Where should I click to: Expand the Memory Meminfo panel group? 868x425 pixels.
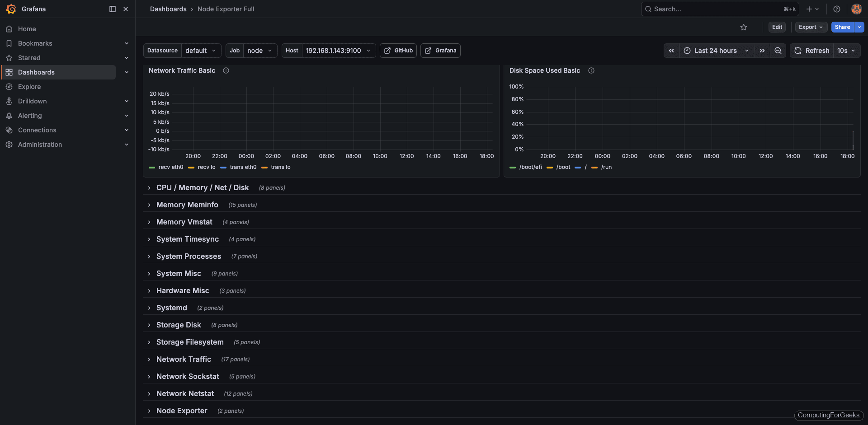click(x=187, y=205)
